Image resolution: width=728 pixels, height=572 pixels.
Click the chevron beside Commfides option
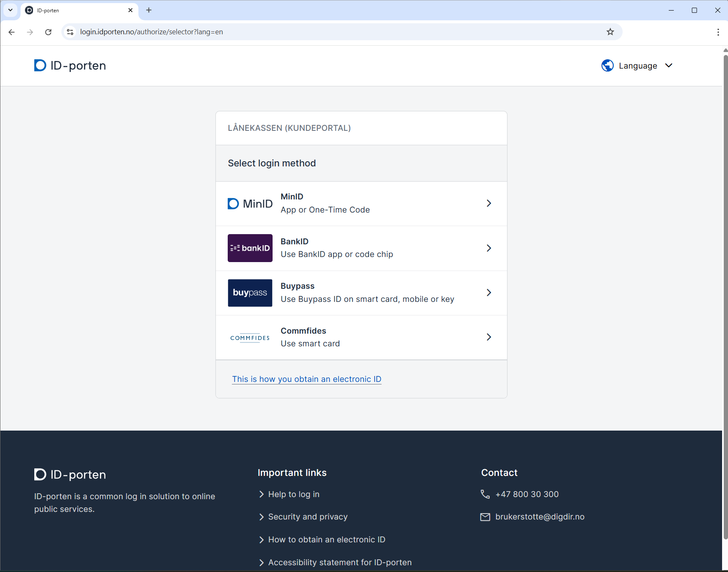489,337
